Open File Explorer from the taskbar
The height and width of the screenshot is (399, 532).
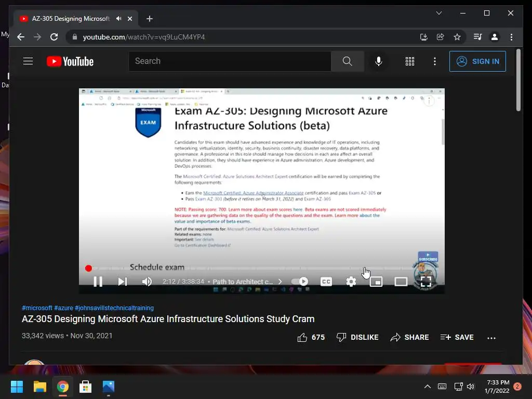click(39, 387)
